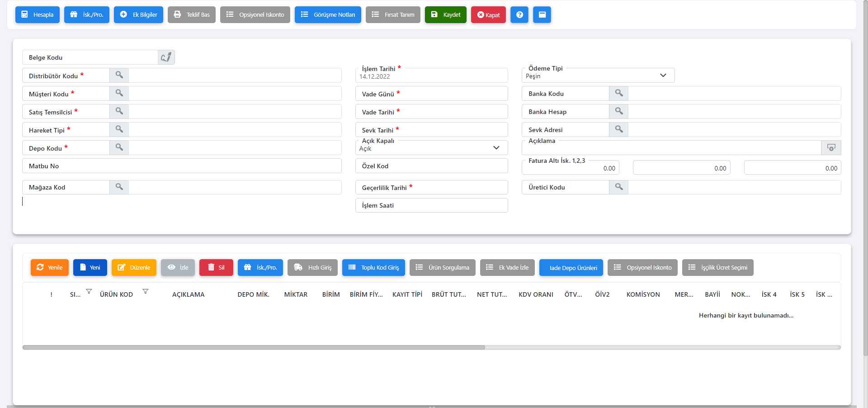Click the Müşteri Kodu lookup magnifier
Viewport: 868px width, 408px height.
[119, 93]
